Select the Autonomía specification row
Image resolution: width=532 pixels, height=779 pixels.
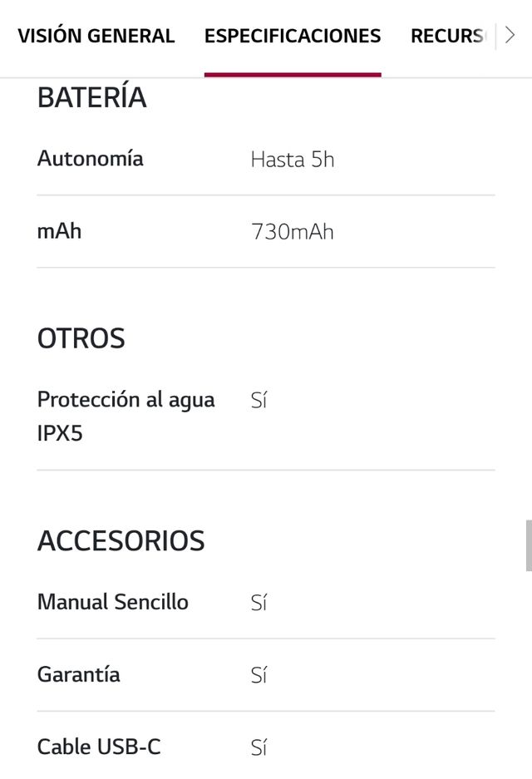click(90, 159)
